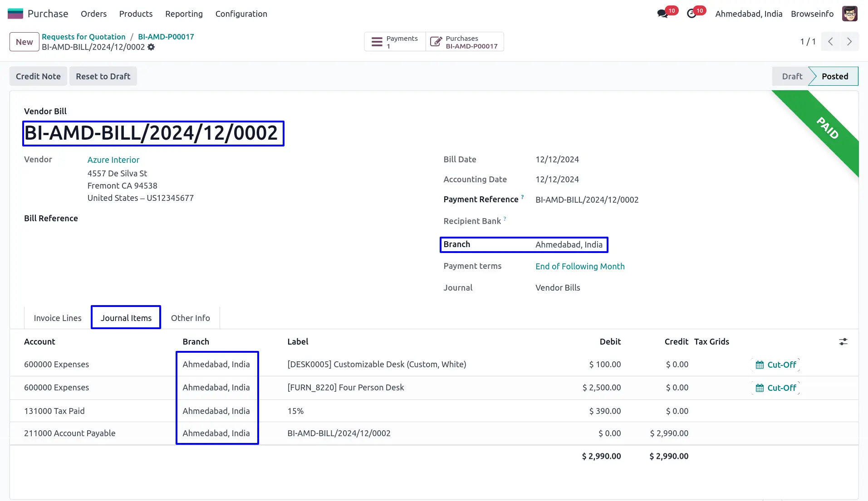The image size is (868, 501).
Task: Click the Reset to Draft button
Action: 103,76
